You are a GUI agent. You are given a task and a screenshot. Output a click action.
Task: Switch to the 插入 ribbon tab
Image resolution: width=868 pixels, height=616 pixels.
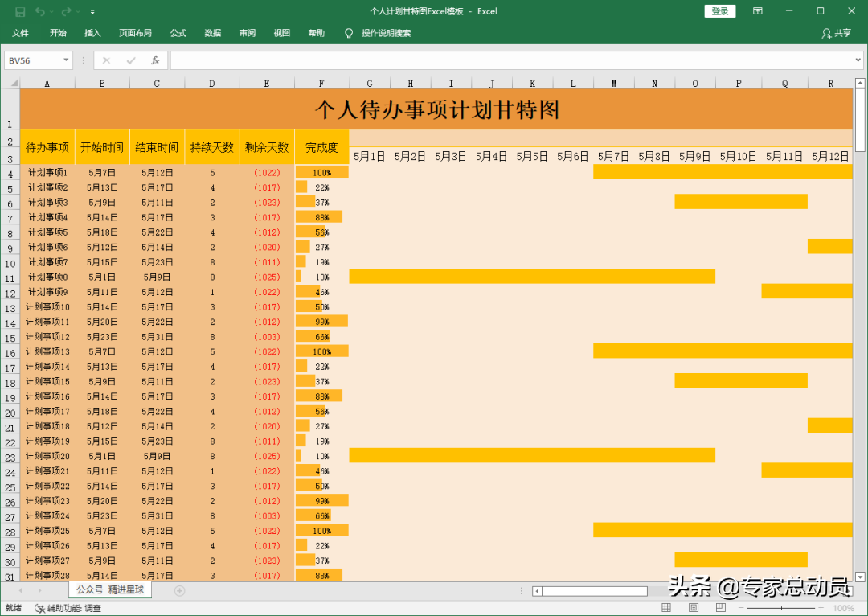coord(92,33)
